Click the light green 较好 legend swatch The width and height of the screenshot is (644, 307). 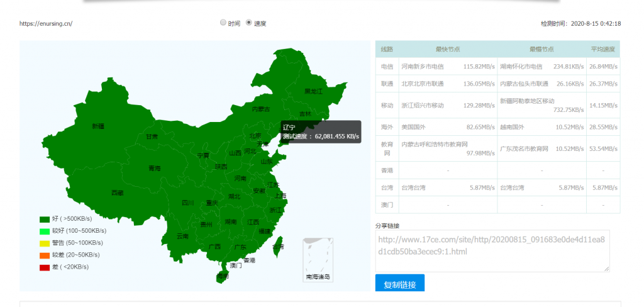click(45, 231)
